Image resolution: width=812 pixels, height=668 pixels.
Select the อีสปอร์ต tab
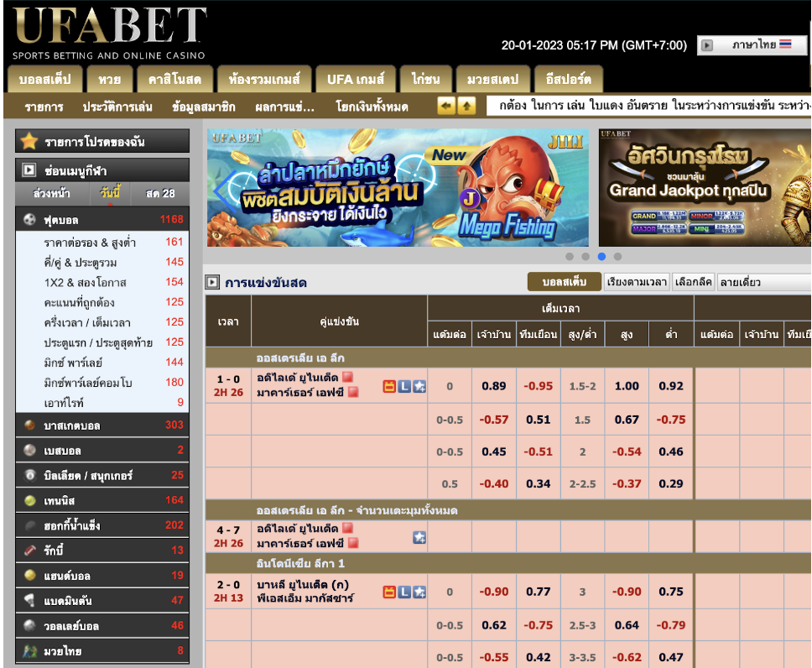(568, 79)
